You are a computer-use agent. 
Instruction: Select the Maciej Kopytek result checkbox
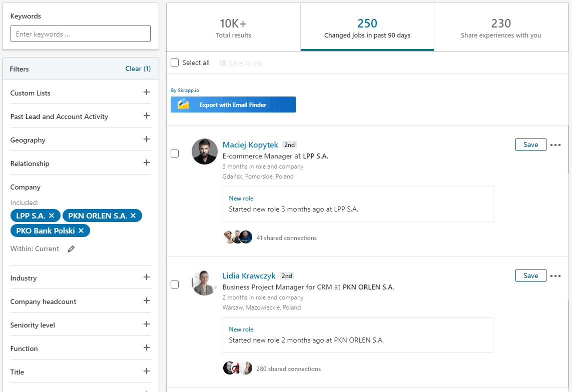point(175,153)
